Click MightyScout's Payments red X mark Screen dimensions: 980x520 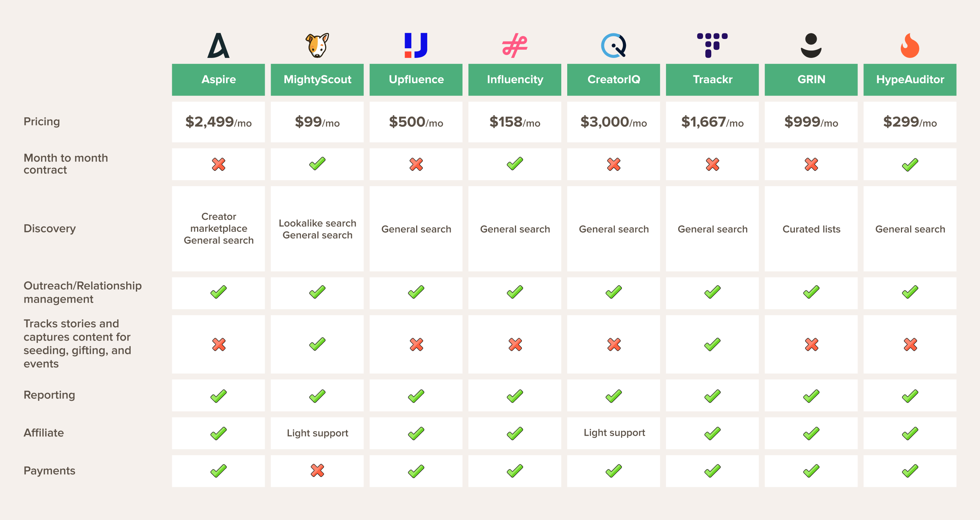click(x=317, y=471)
